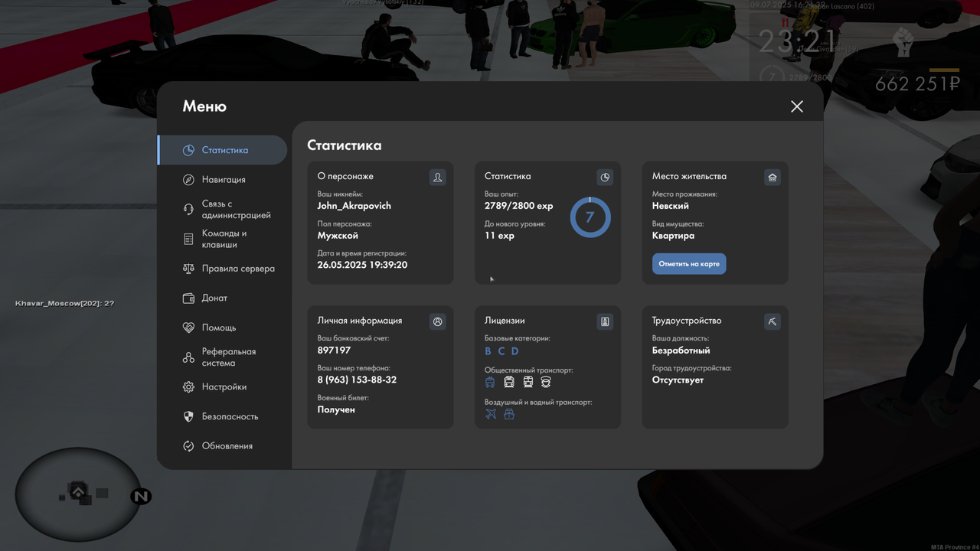Click the list icon beside Команды и клавиши

click(x=188, y=239)
